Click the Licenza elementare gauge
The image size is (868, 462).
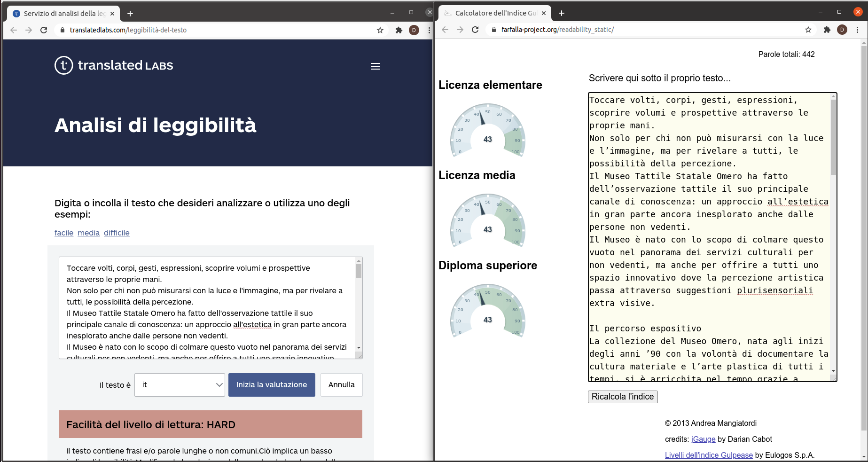coord(487,132)
